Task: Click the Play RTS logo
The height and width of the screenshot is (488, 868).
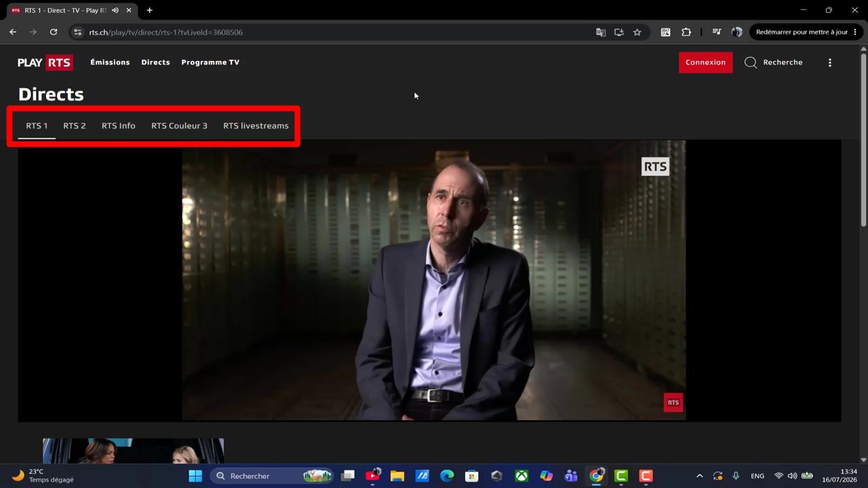Action: click(x=45, y=62)
